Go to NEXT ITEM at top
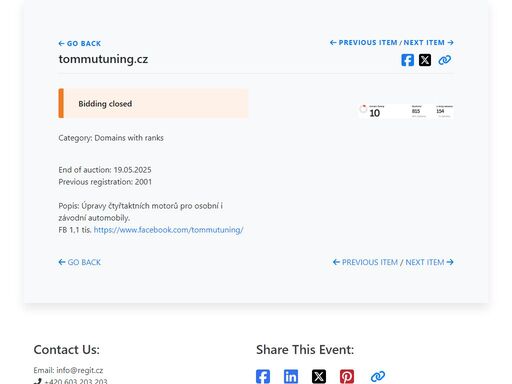The height and width of the screenshot is (384, 512). (x=429, y=43)
